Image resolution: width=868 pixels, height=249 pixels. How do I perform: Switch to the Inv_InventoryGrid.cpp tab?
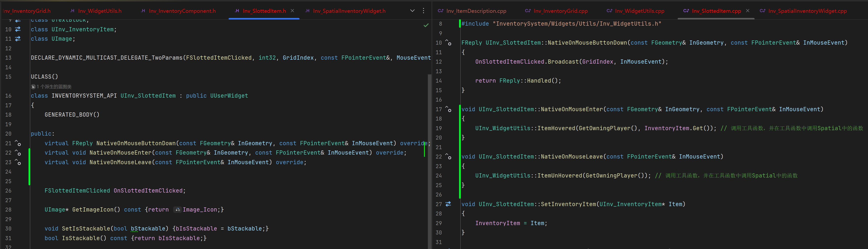point(556,11)
